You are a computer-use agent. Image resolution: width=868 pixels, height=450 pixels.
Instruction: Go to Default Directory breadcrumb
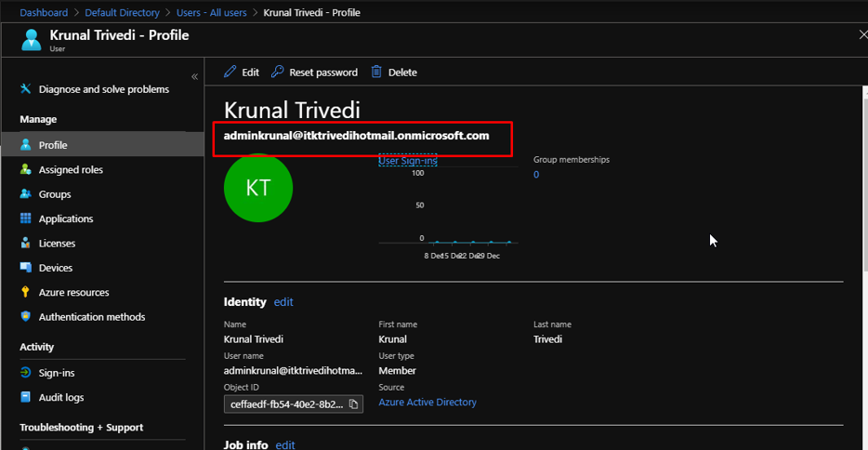pyautogui.click(x=122, y=13)
